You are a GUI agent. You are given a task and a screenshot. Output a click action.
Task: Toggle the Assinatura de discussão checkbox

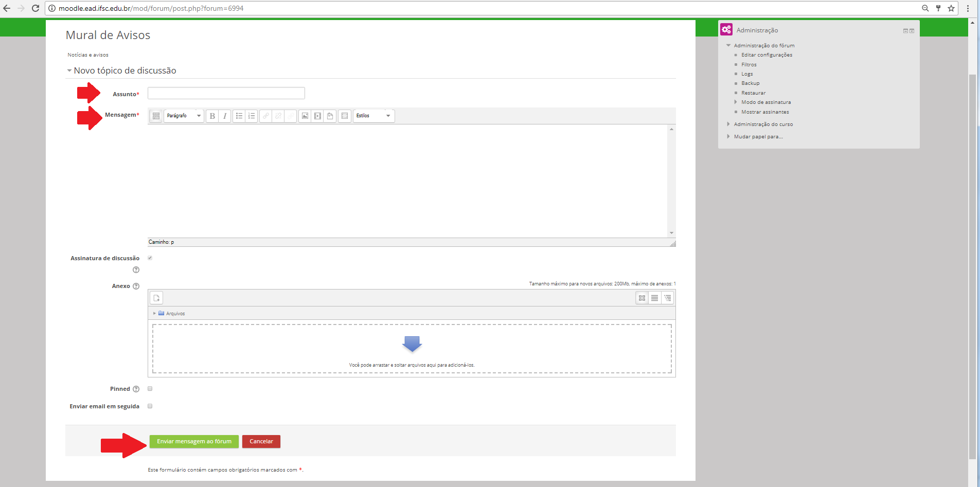(x=150, y=258)
